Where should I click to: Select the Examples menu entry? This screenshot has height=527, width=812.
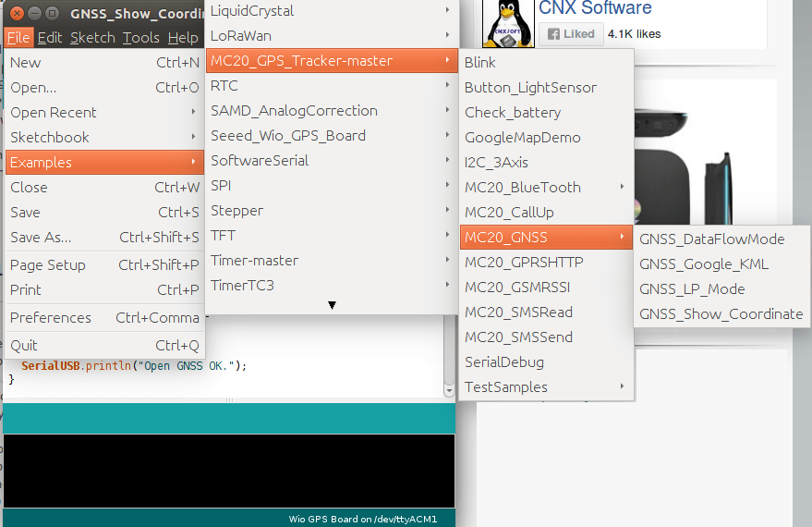(x=104, y=162)
